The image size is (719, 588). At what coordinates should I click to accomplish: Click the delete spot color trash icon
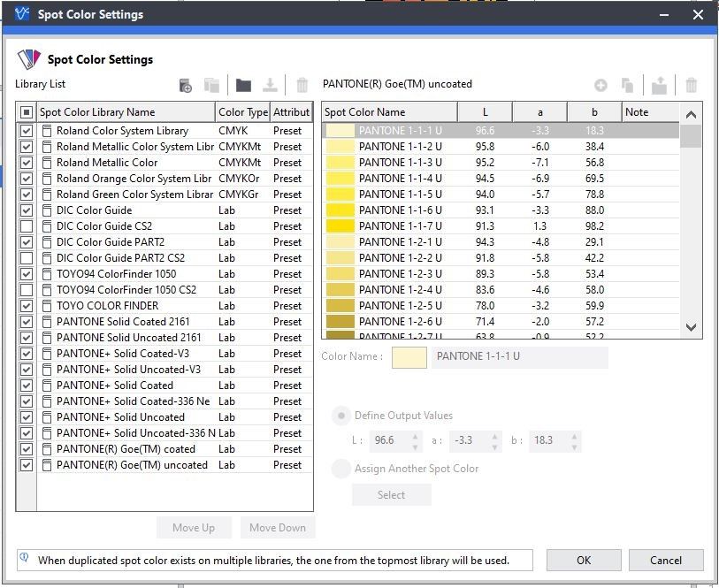[691, 85]
